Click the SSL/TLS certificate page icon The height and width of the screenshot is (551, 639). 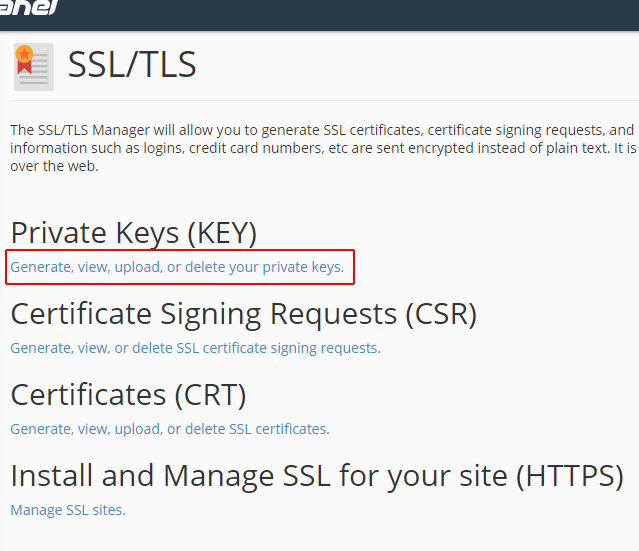click(x=34, y=67)
